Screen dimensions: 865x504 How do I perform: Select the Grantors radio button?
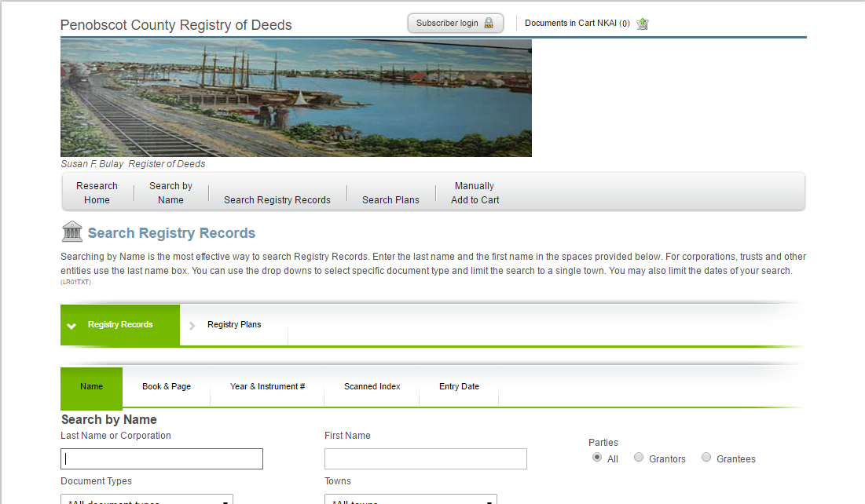coord(638,457)
